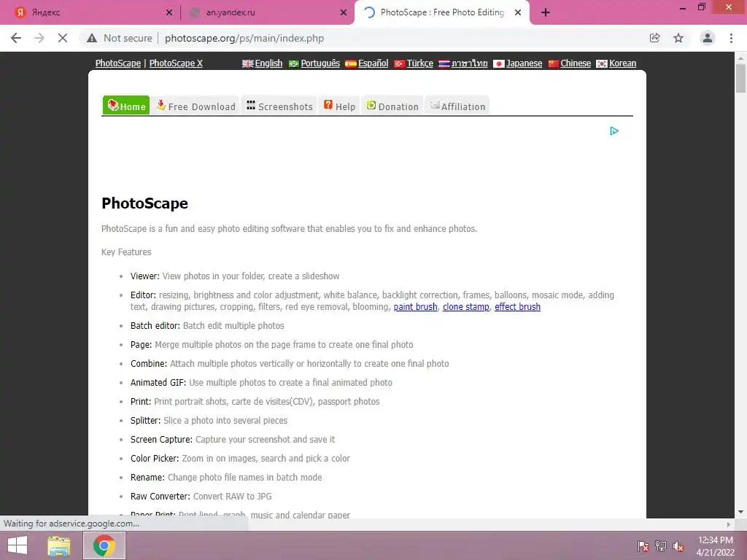The height and width of the screenshot is (560, 747).
Task: Bookmark this page with the star
Action: tap(678, 38)
